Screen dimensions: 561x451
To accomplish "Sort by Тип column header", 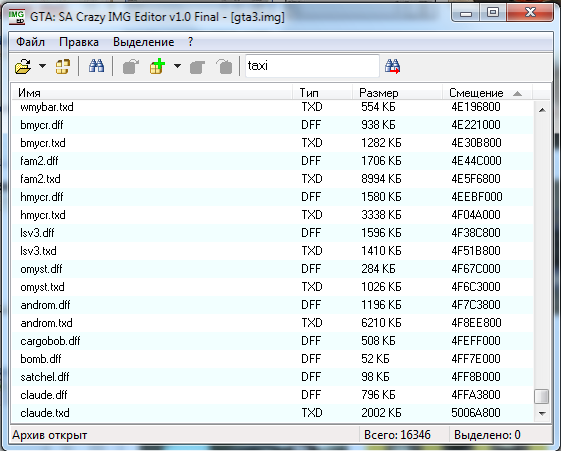I will 322,93.
